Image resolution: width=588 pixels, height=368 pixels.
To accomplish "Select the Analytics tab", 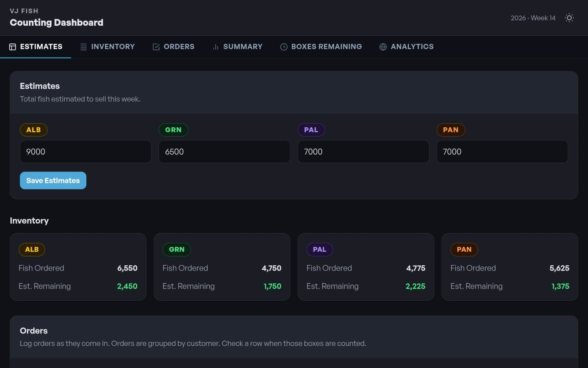I will 412,47.
